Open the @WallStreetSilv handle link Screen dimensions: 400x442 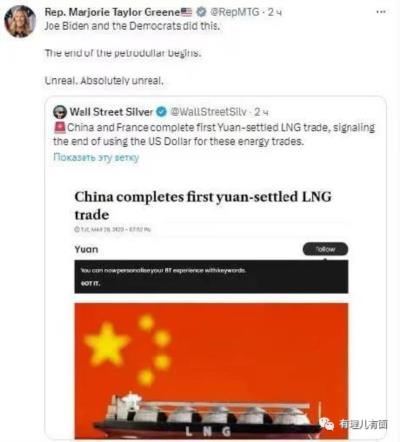coord(208,112)
